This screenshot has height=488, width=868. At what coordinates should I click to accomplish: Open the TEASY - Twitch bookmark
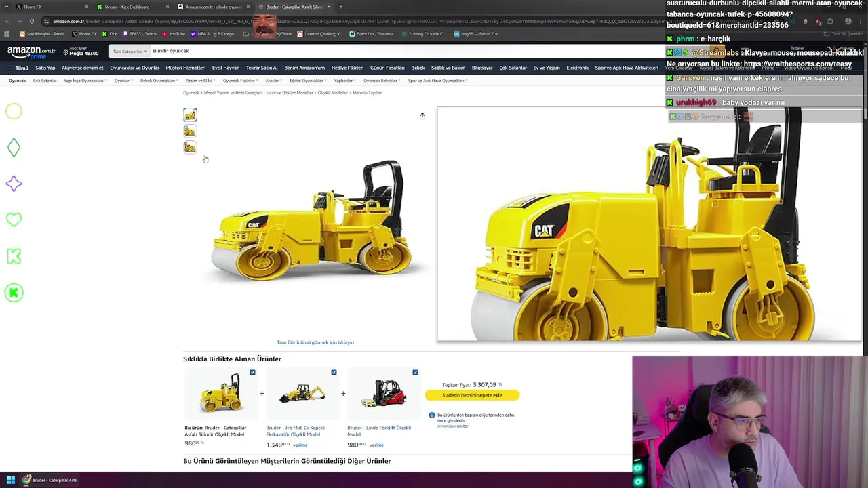pyautogui.click(x=139, y=33)
